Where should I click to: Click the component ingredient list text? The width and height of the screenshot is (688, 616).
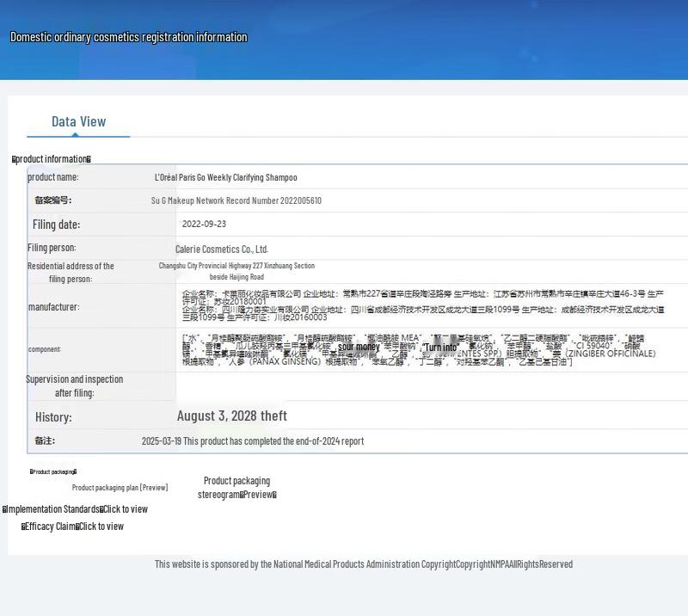click(419, 349)
